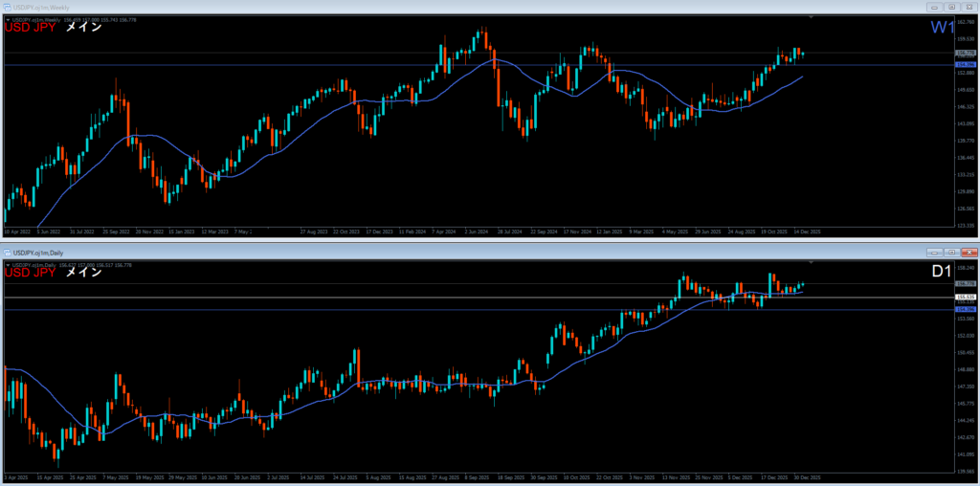
Task: Expand the arrow beside USDJPY Weekly info
Action: 8,18
